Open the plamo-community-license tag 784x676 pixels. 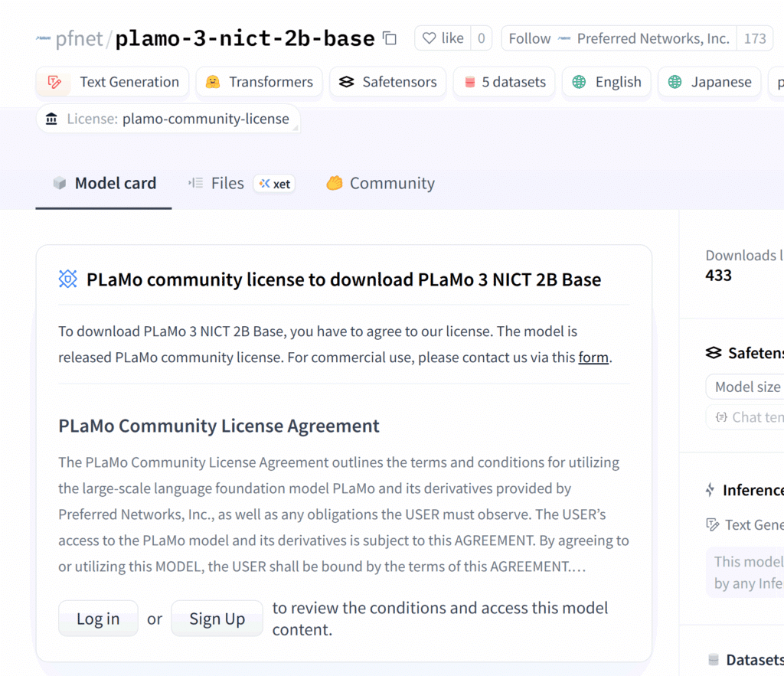[x=168, y=119]
